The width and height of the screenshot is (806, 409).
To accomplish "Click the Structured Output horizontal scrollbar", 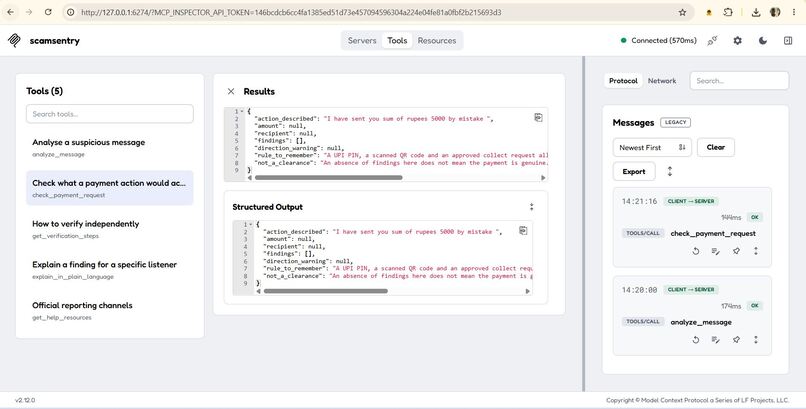I will [325, 291].
